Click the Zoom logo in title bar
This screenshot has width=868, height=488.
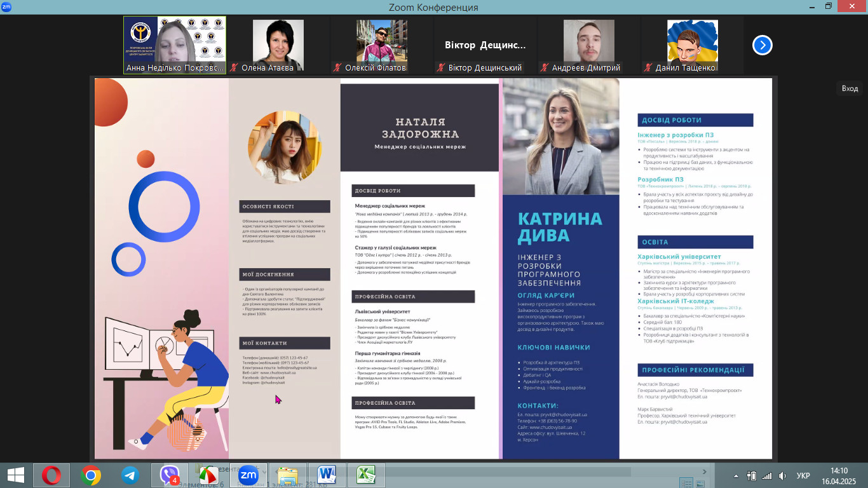[6, 6]
